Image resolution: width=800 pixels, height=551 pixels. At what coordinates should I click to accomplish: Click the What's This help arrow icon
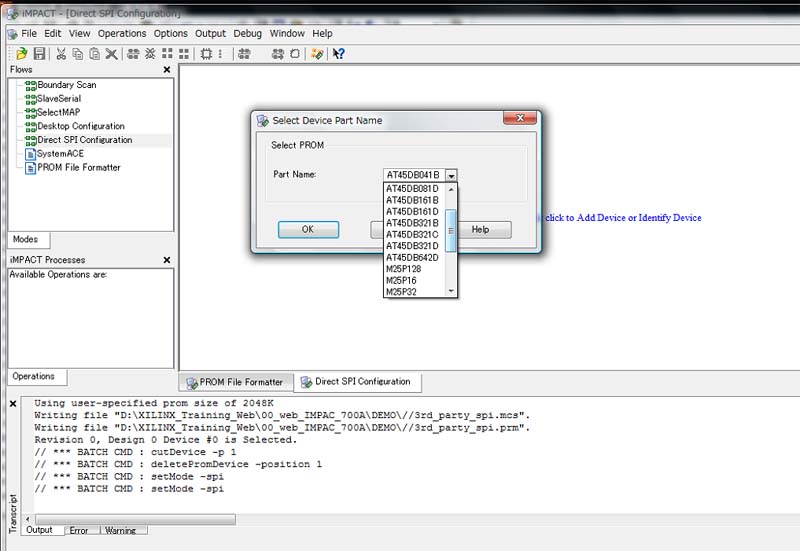point(338,54)
